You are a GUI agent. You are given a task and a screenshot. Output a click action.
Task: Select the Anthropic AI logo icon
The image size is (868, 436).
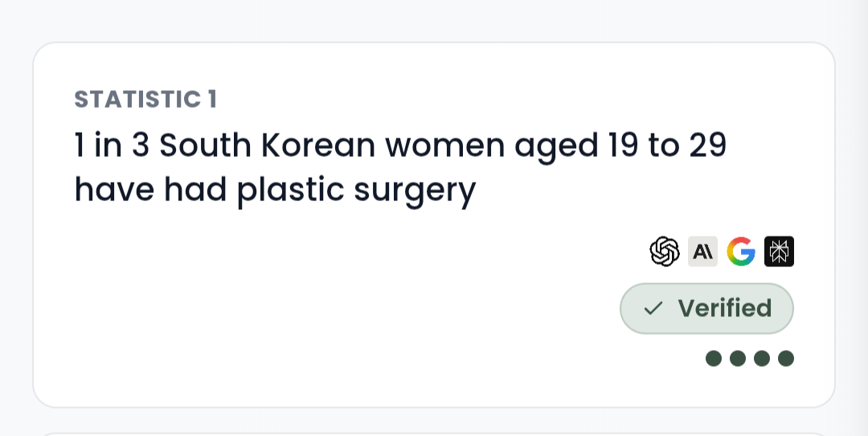(x=702, y=252)
